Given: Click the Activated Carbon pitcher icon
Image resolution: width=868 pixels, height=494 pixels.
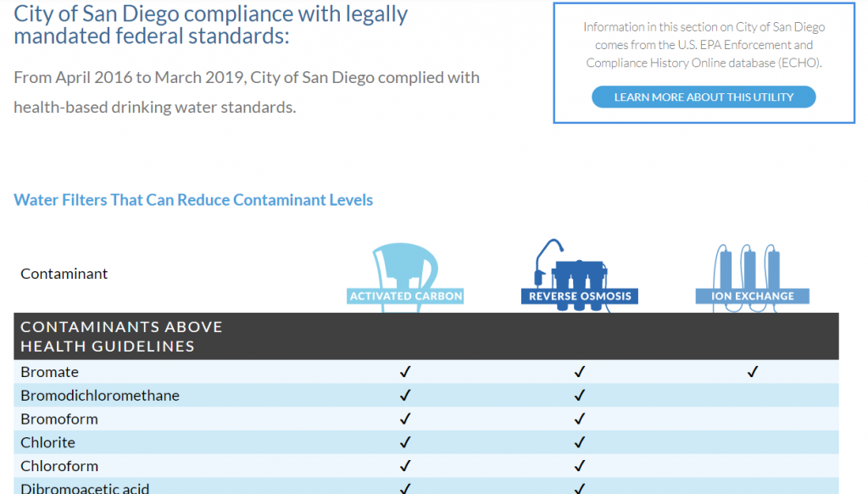Looking at the screenshot, I should pyautogui.click(x=405, y=276).
